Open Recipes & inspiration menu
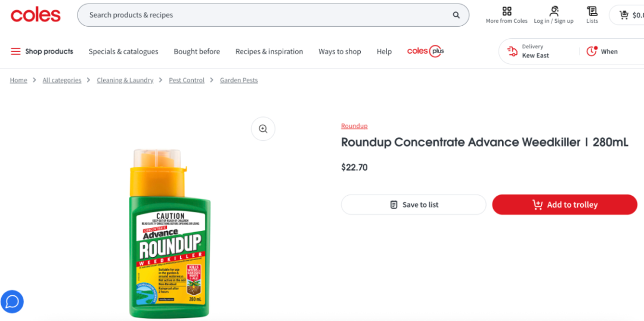The height and width of the screenshot is (321, 644). click(x=269, y=51)
